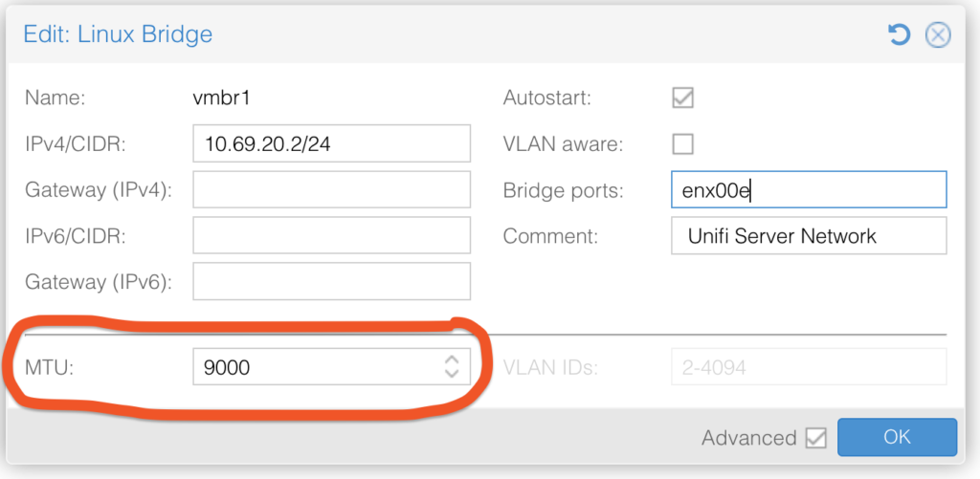Uncheck the Advanced checkbox

point(816,438)
